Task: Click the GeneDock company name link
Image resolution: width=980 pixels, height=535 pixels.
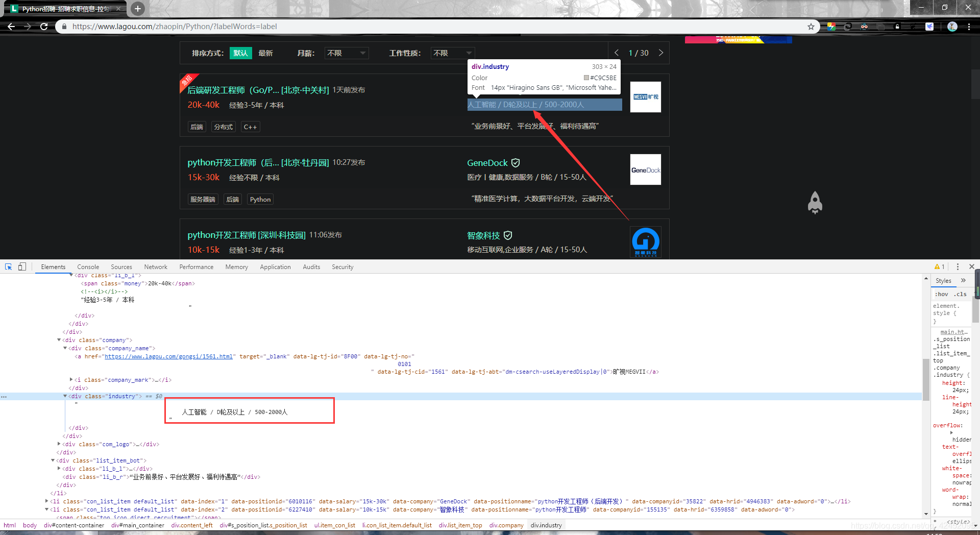Action: pyautogui.click(x=487, y=163)
